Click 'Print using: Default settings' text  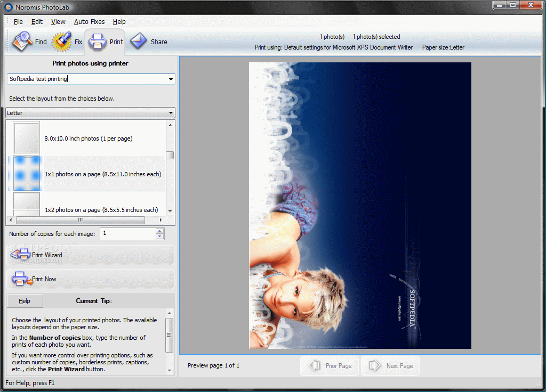click(x=334, y=47)
